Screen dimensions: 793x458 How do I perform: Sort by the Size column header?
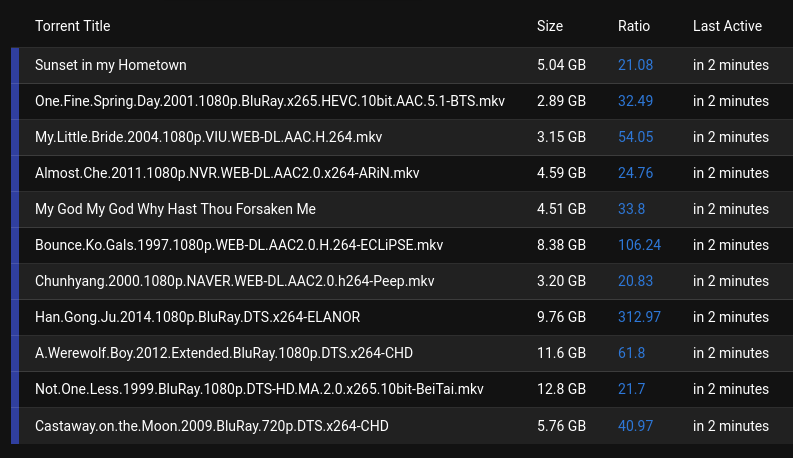[x=550, y=26]
